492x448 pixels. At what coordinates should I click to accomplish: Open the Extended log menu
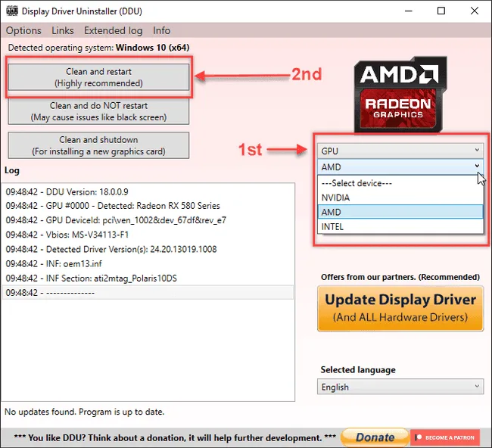[113, 30]
